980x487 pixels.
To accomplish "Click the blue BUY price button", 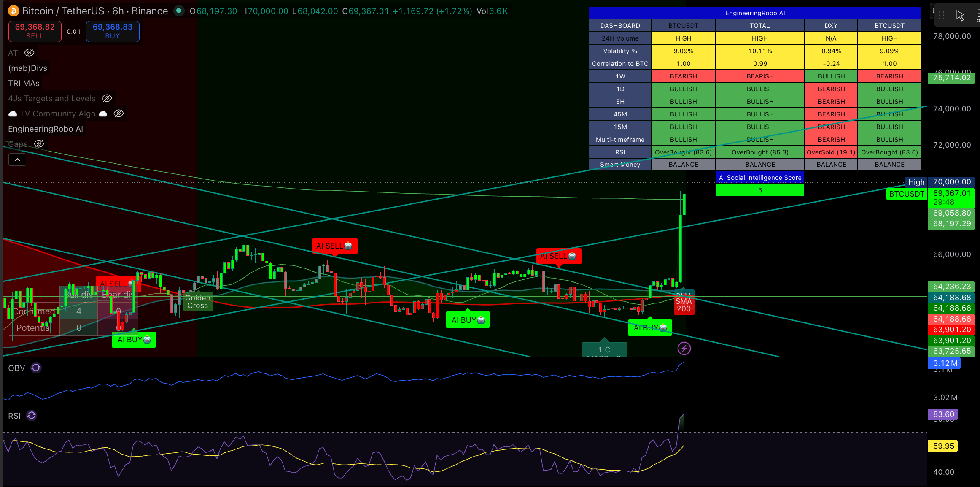I will 113,31.
